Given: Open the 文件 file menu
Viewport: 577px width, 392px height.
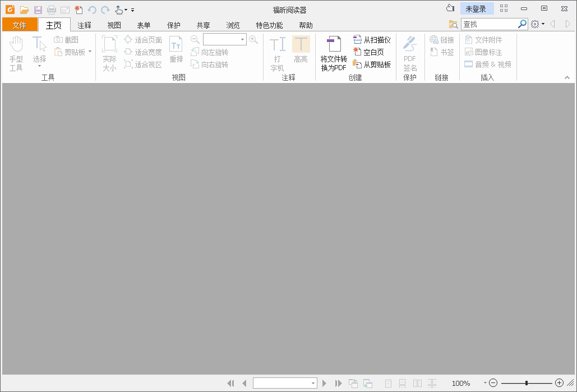Looking at the screenshot, I should (x=20, y=25).
